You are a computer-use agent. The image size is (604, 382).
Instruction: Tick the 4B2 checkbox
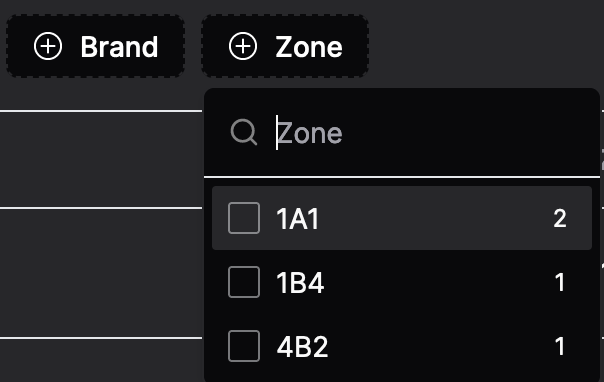(244, 346)
